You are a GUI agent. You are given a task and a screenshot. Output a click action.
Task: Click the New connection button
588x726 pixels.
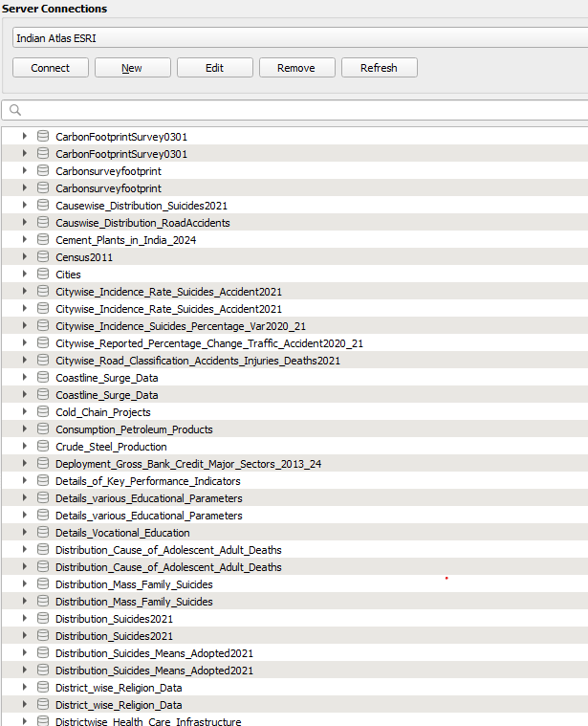132,68
